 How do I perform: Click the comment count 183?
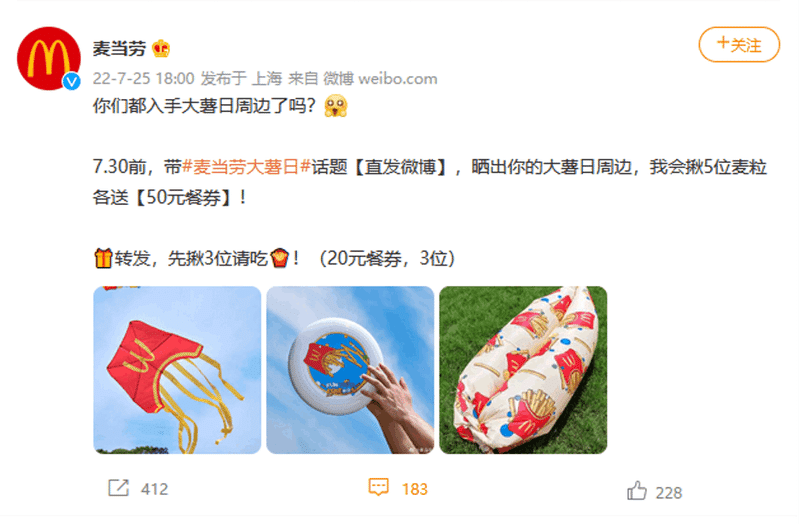[414, 489]
